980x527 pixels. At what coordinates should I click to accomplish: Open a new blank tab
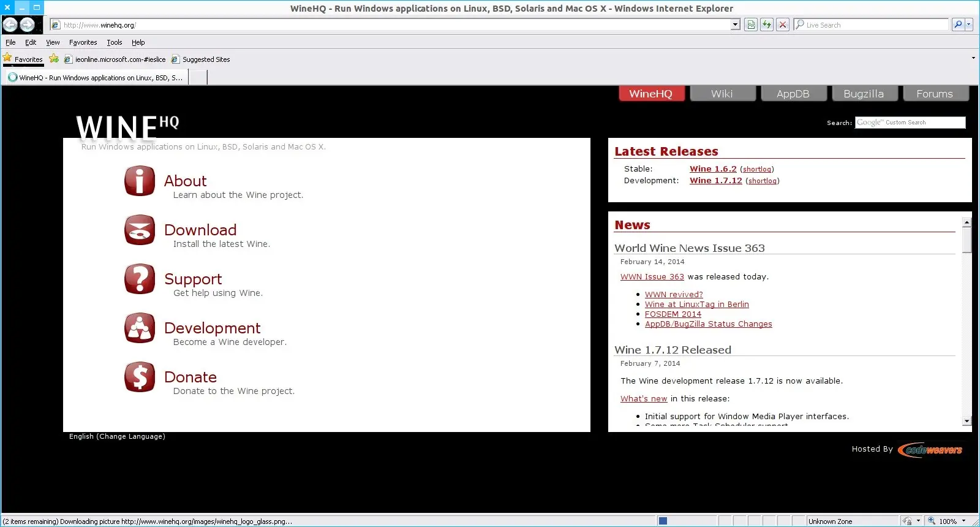coord(197,77)
